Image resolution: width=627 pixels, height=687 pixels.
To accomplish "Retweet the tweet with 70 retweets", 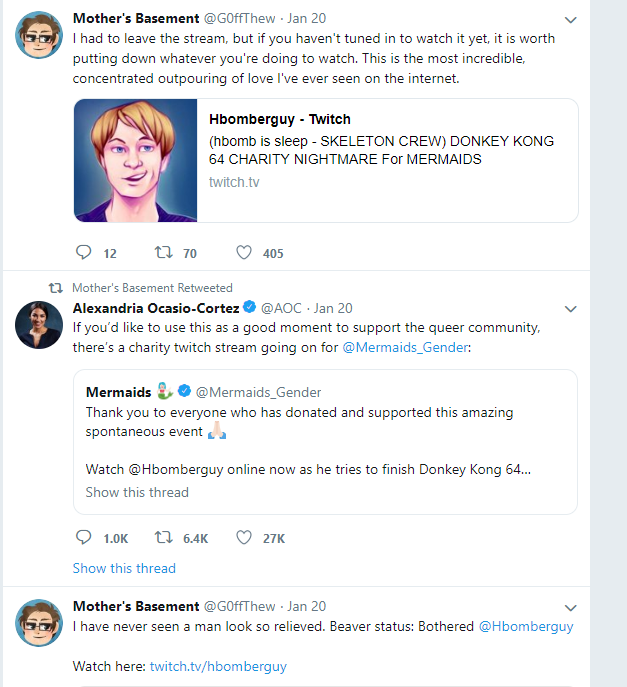I will [x=163, y=252].
